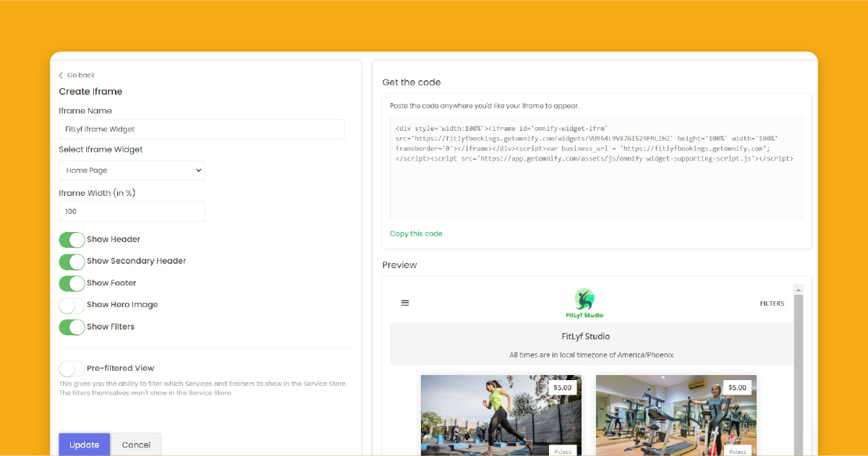
Task: Enable Pre-filtered View toggle
Action: (72, 369)
